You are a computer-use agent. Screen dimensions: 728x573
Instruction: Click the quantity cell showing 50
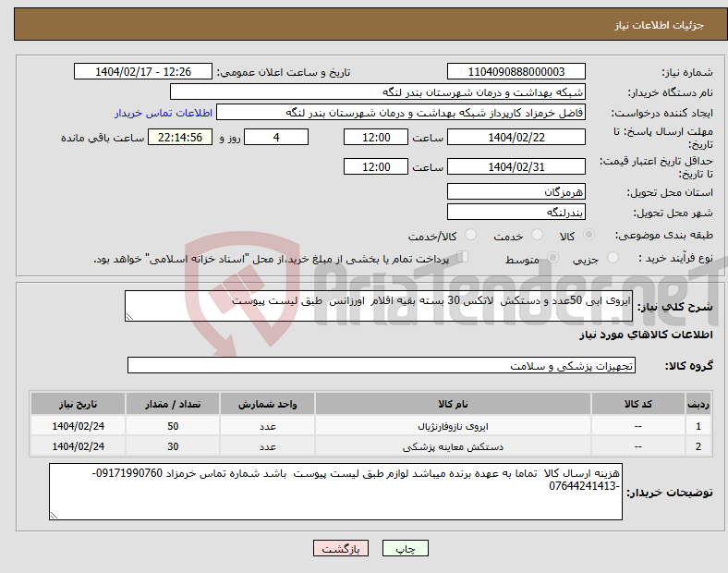(x=173, y=426)
